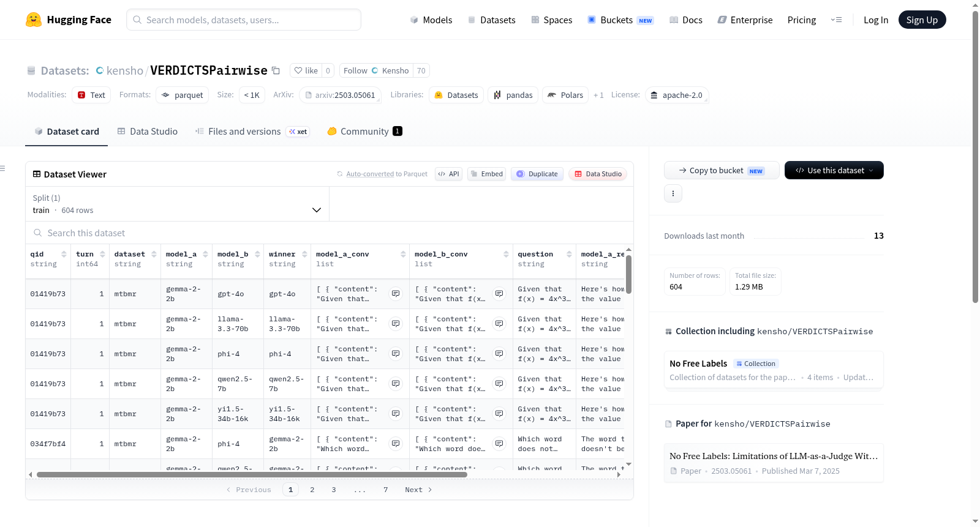Sort the model_a column

(x=205, y=254)
